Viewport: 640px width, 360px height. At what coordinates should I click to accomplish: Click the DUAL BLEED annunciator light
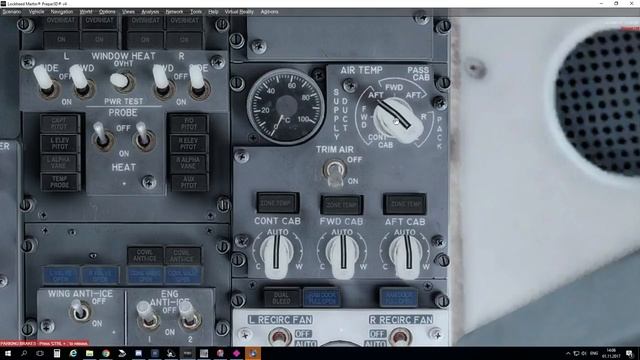[x=281, y=298]
